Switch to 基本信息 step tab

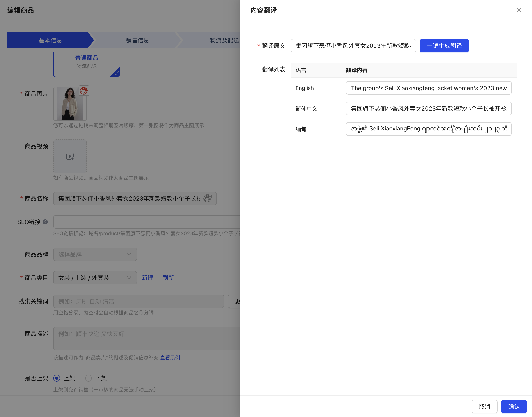[x=51, y=40]
